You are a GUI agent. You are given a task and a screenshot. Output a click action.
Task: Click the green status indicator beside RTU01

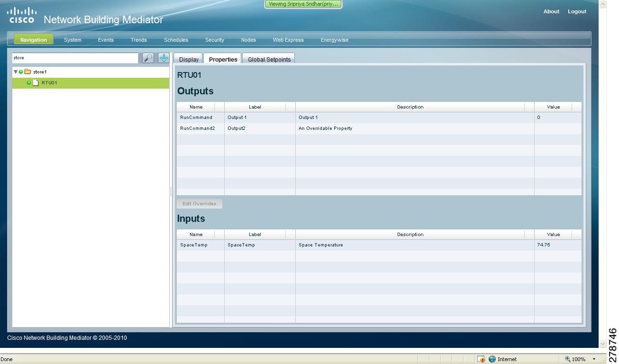pos(30,82)
